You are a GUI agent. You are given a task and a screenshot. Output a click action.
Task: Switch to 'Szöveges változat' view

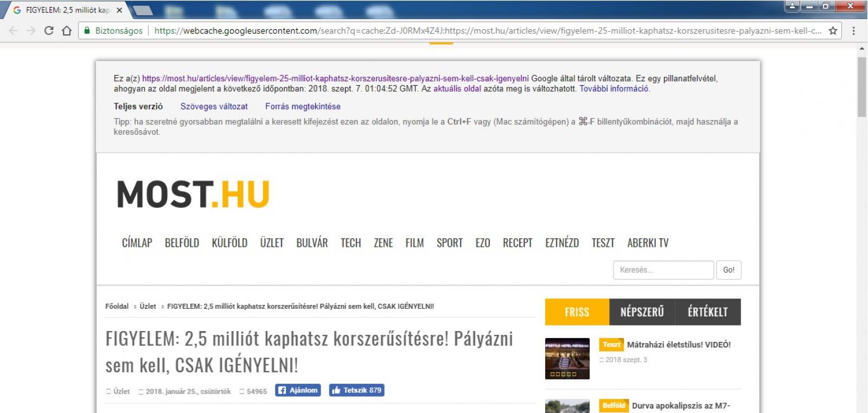[x=214, y=106]
